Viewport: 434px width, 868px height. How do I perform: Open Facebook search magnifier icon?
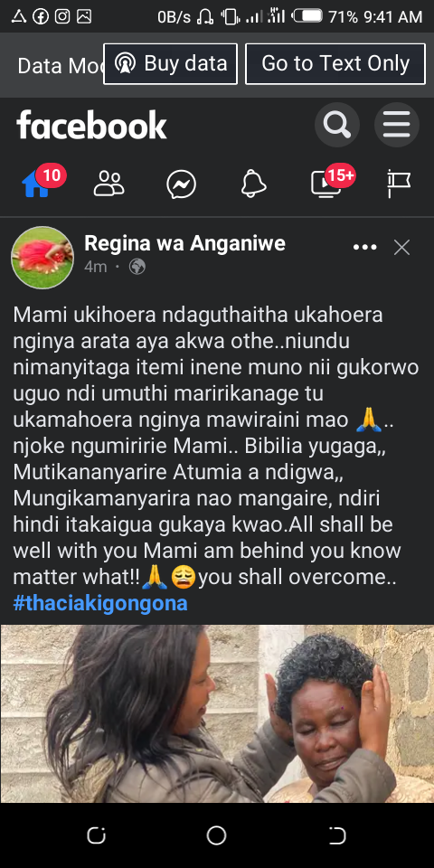tap(336, 125)
